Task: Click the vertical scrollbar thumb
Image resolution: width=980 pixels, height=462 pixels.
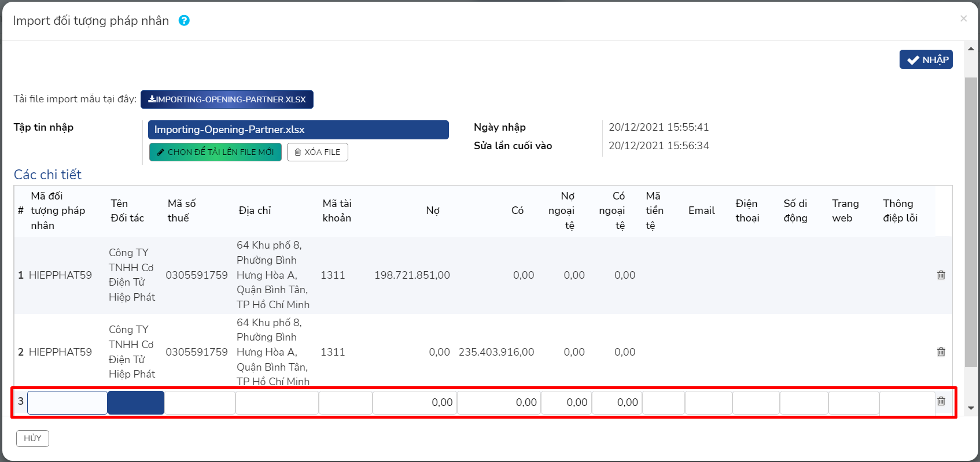Action: pyautogui.click(x=971, y=221)
